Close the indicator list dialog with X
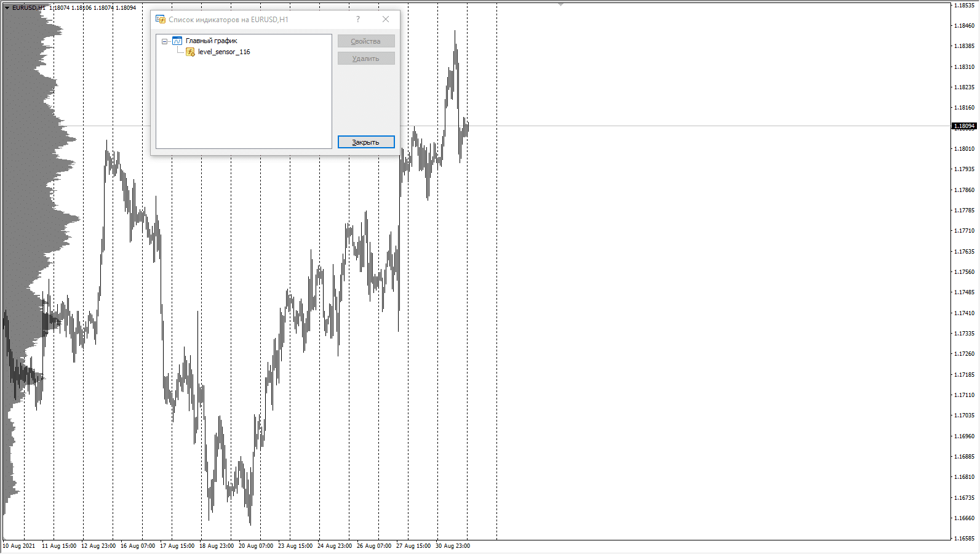 386,19
